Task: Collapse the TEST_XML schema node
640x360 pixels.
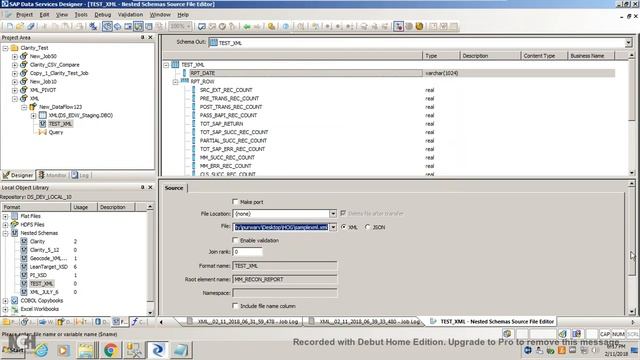Action: click(167, 65)
